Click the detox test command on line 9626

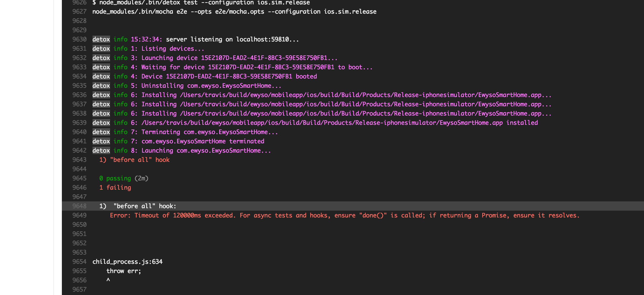click(200, 3)
